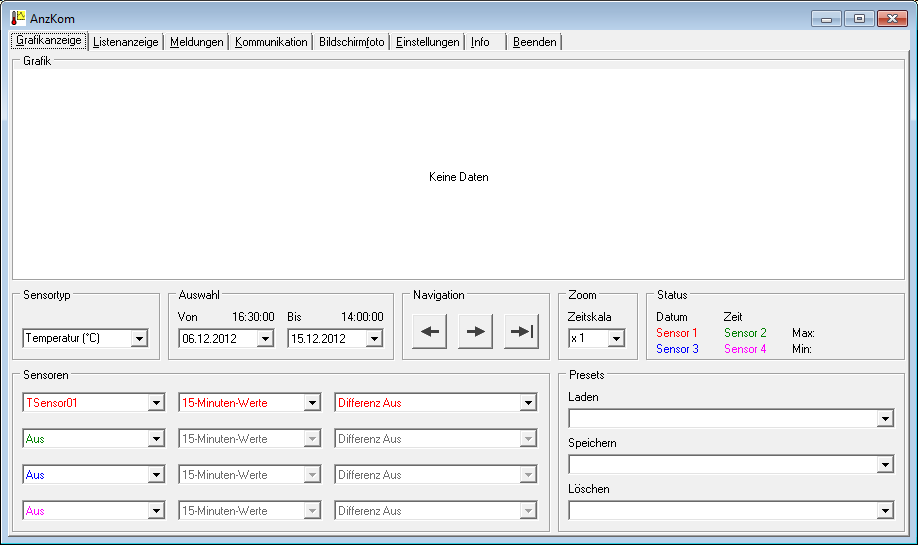Open the blue Aus sensor dropdown
The height and width of the screenshot is (545, 918).
click(156, 475)
